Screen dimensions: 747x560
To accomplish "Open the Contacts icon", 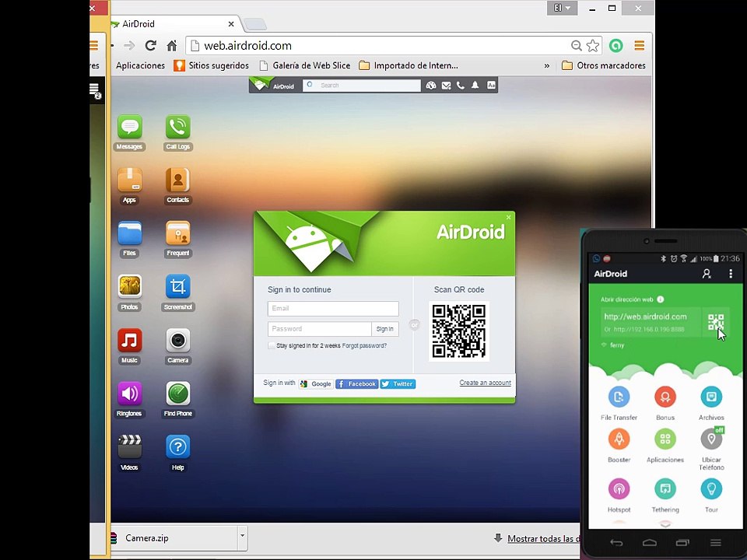I will (x=177, y=180).
